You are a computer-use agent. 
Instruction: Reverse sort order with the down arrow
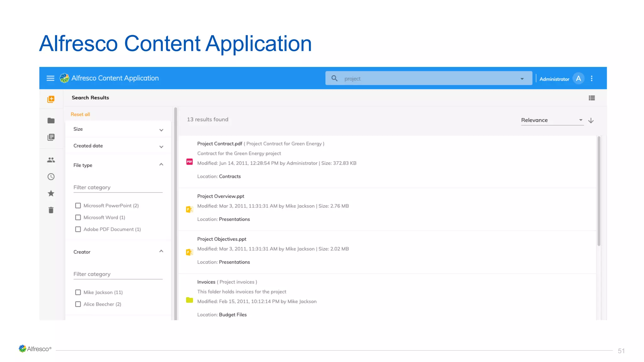(591, 120)
